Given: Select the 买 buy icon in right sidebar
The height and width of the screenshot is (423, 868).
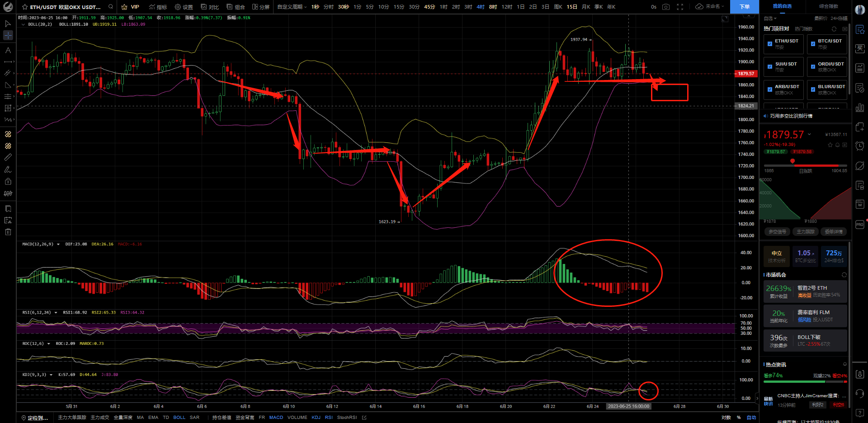Looking at the screenshot, I should (860, 48).
